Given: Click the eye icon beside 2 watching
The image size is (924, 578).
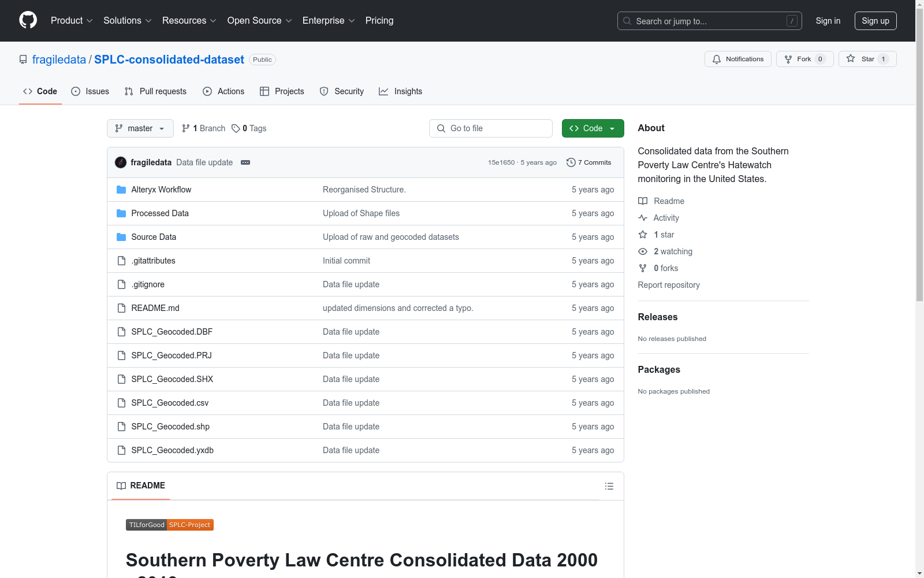Looking at the screenshot, I should point(643,251).
